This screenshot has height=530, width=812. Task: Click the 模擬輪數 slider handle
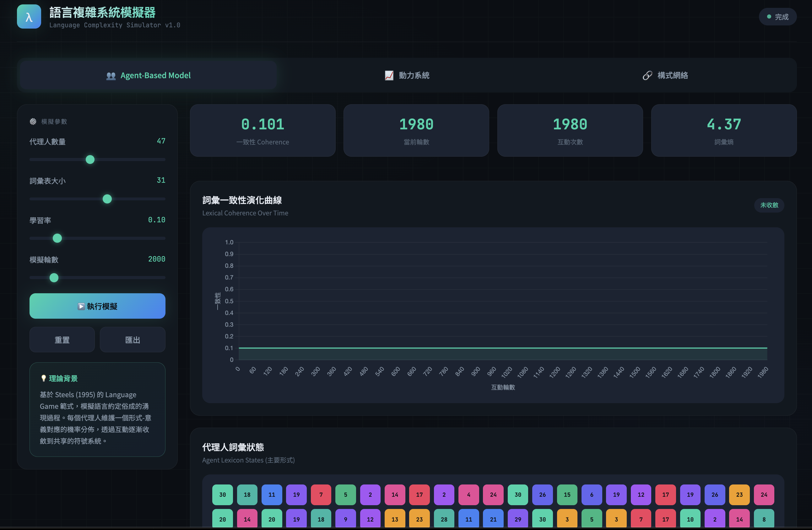tap(54, 278)
